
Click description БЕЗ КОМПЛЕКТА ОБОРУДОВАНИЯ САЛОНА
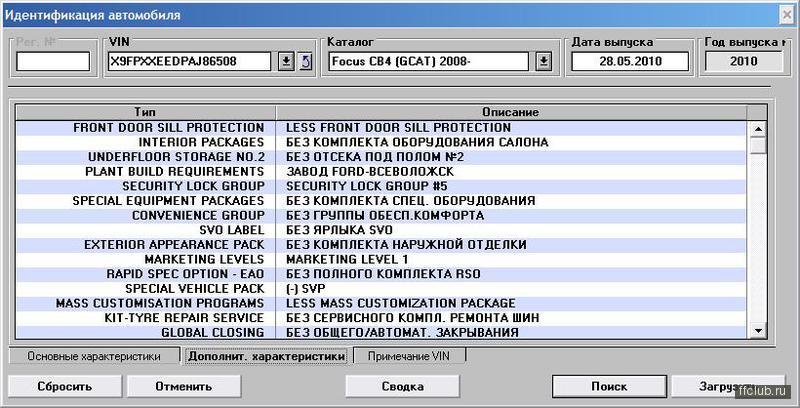[x=417, y=142]
